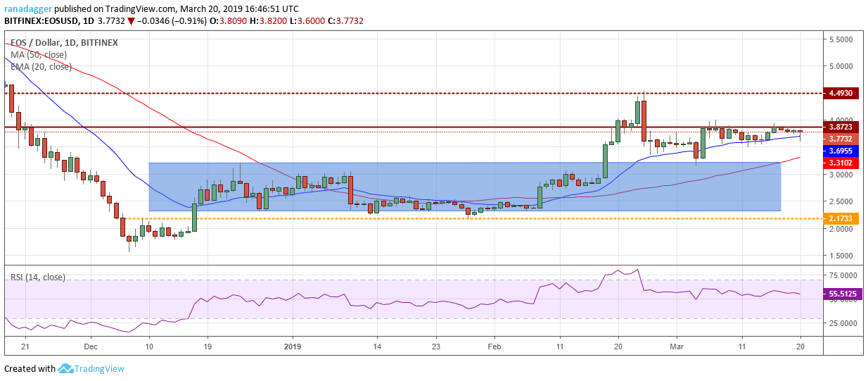Open the TradingView wordmark link
868x381 pixels.
pyautogui.click(x=101, y=368)
